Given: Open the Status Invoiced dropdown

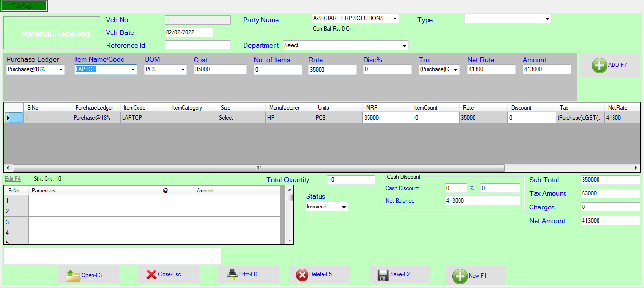Looking at the screenshot, I should tap(344, 207).
